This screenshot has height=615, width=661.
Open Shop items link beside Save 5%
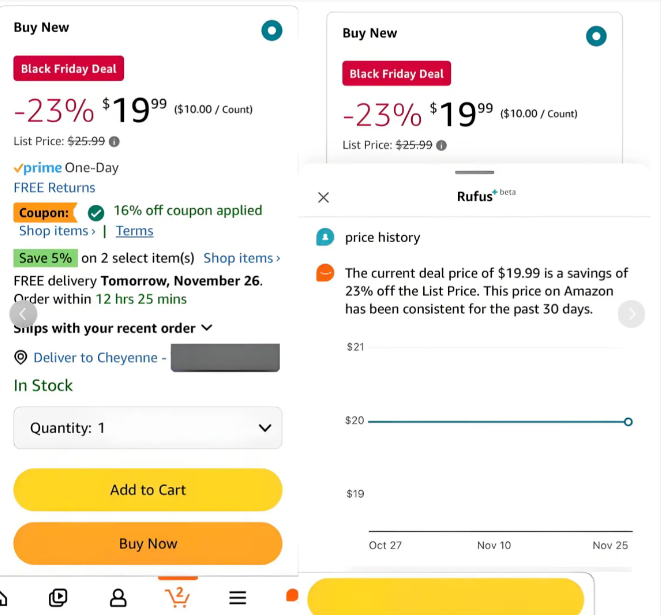241,258
